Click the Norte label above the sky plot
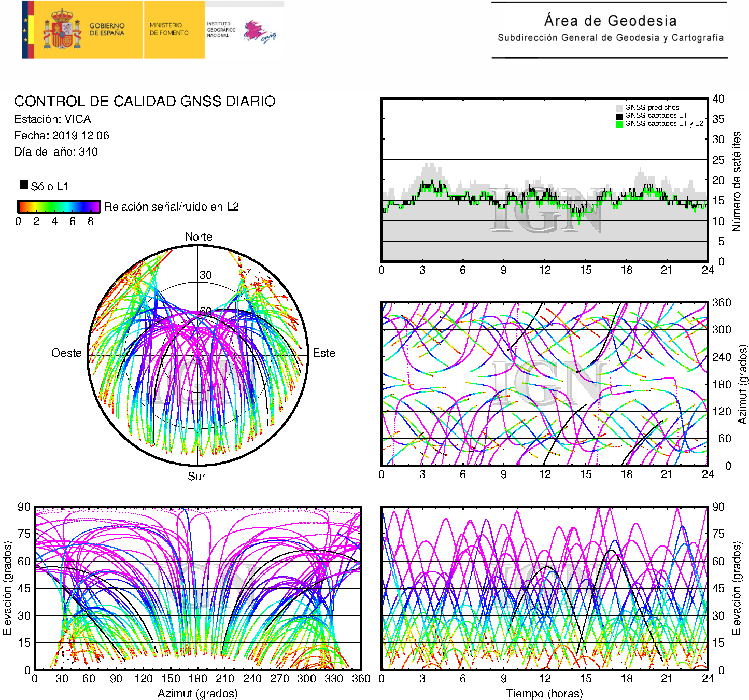749x700 pixels. tap(199, 237)
